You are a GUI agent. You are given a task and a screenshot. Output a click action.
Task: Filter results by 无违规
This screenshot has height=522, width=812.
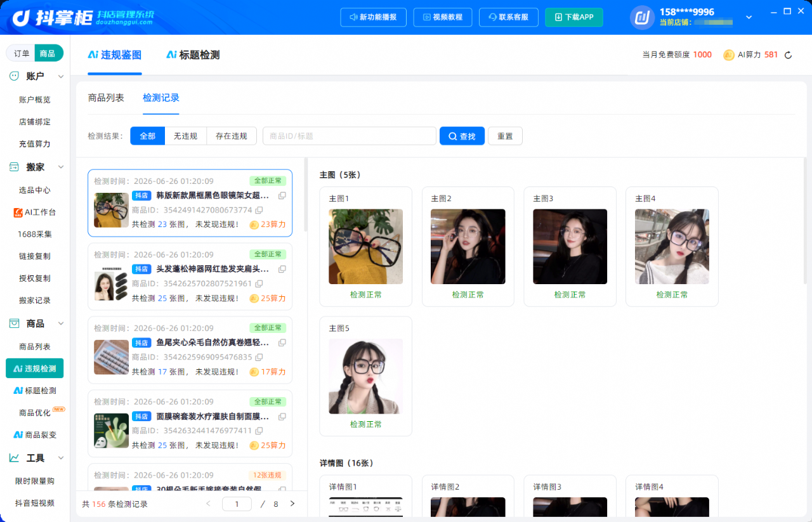186,136
